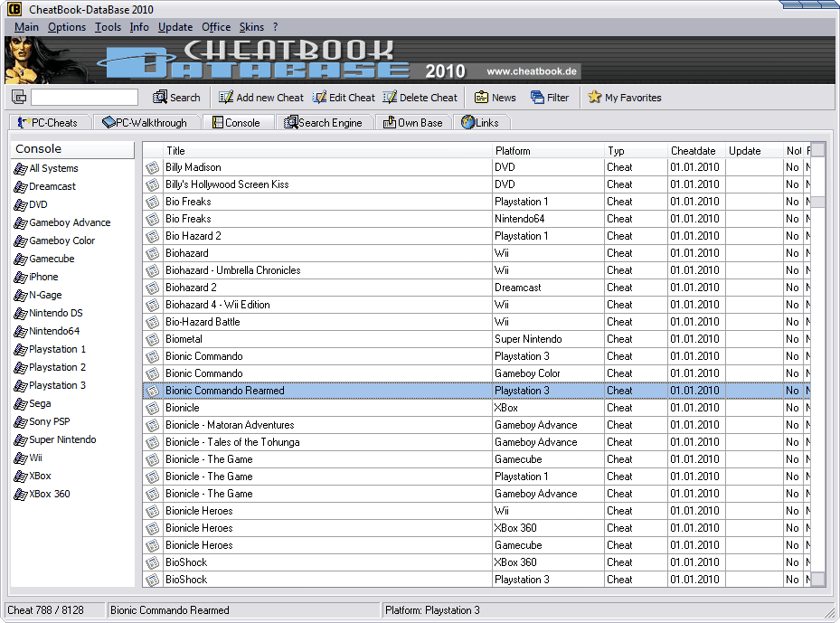Select N-Gage system
The width and height of the screenshot is (840, 623).
(38, 295)
